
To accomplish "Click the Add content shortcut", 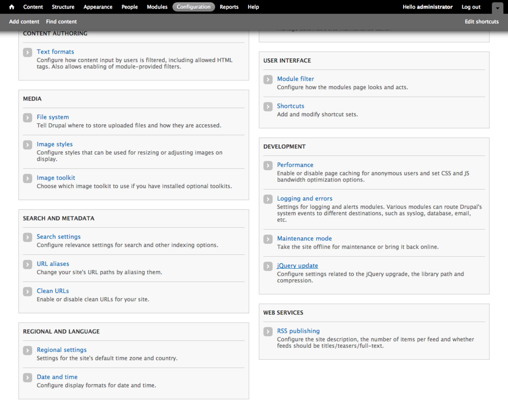I will pyautogui.click(x=24, y=21).
